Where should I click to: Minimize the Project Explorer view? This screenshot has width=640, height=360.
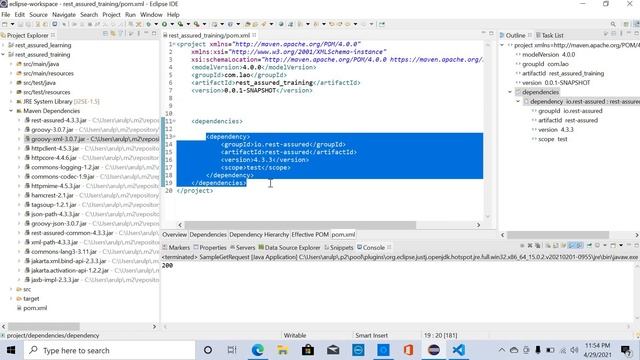tap(146, 34)
